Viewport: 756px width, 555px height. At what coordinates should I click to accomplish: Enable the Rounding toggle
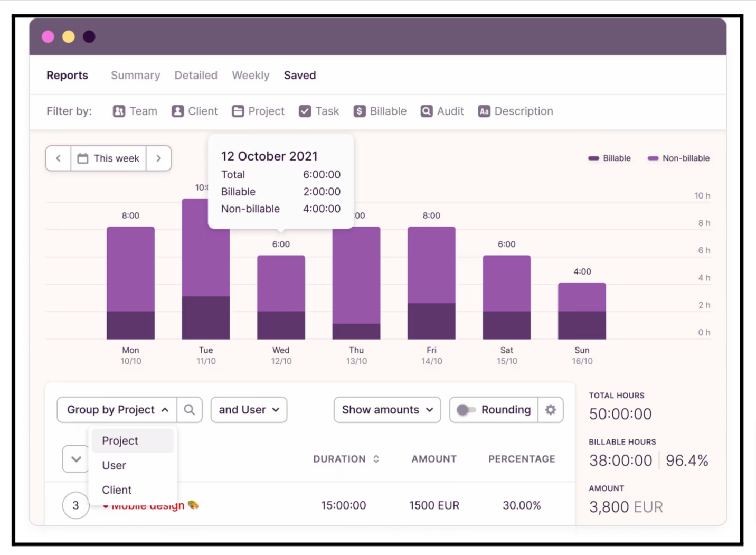coord(467,410)
